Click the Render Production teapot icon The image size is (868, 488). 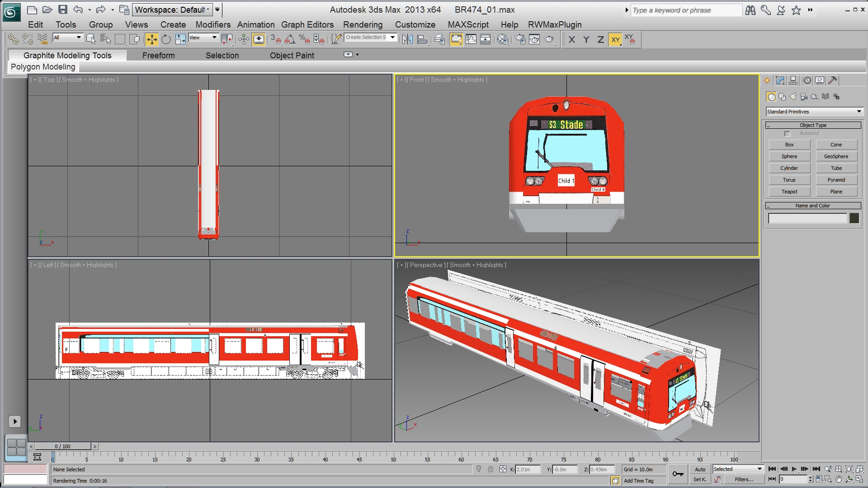pos(549,40)
